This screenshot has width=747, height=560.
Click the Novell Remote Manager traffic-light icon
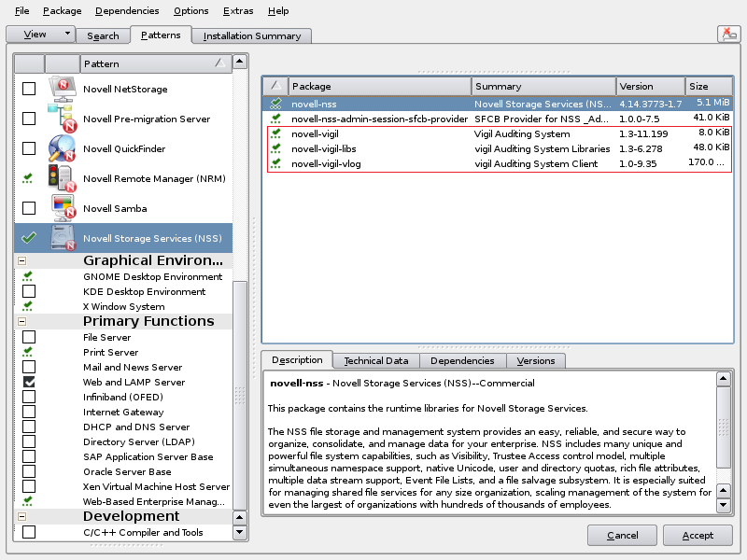[x=63, y=178]
